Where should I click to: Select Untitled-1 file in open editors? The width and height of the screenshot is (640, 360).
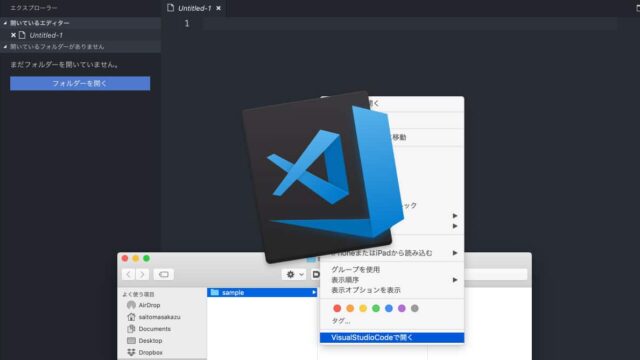point(46,35)
